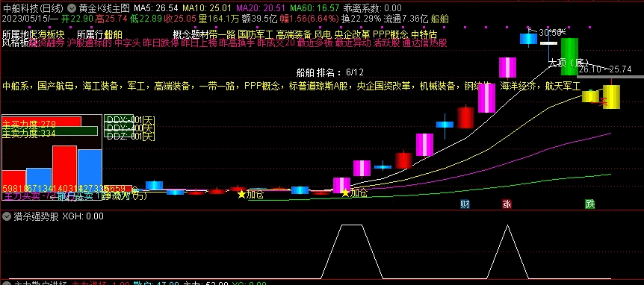This screenshot has width=644, height=285.
Task: Click the DDZ indicator label
Action: tap(129, 137)
